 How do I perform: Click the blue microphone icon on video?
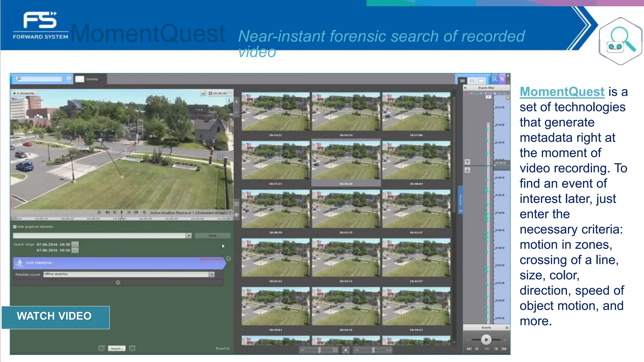(x=229, y=101)
